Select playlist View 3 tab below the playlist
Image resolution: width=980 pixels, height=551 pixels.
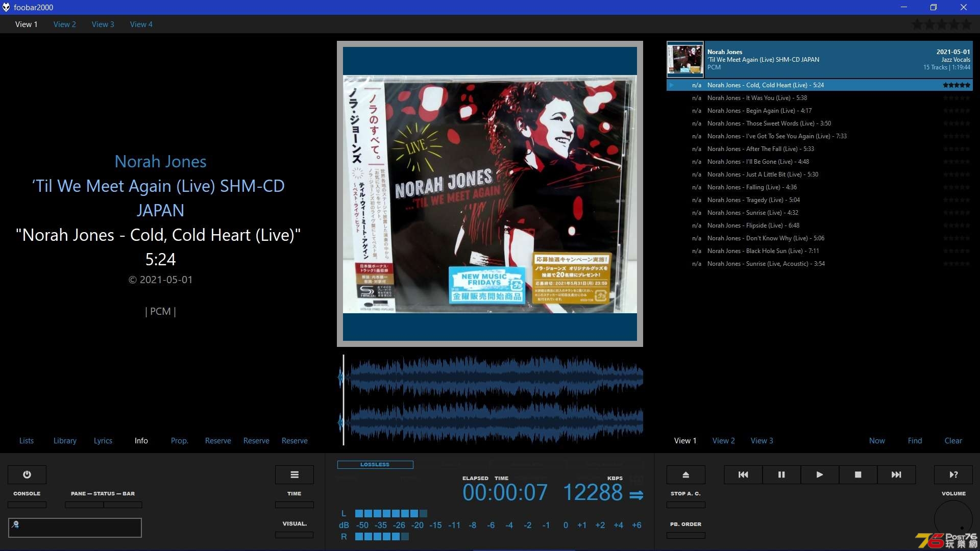[x=762, y=441]
